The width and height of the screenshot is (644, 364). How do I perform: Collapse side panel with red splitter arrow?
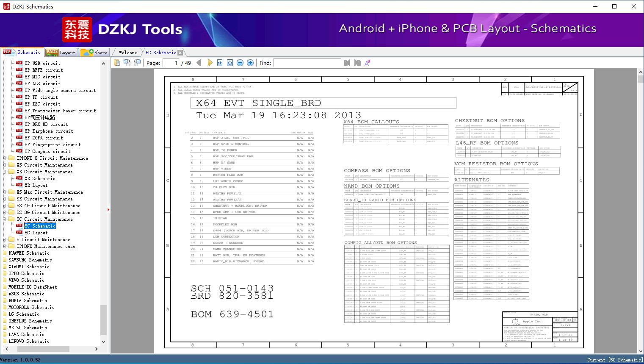click(x=109, y=209)
